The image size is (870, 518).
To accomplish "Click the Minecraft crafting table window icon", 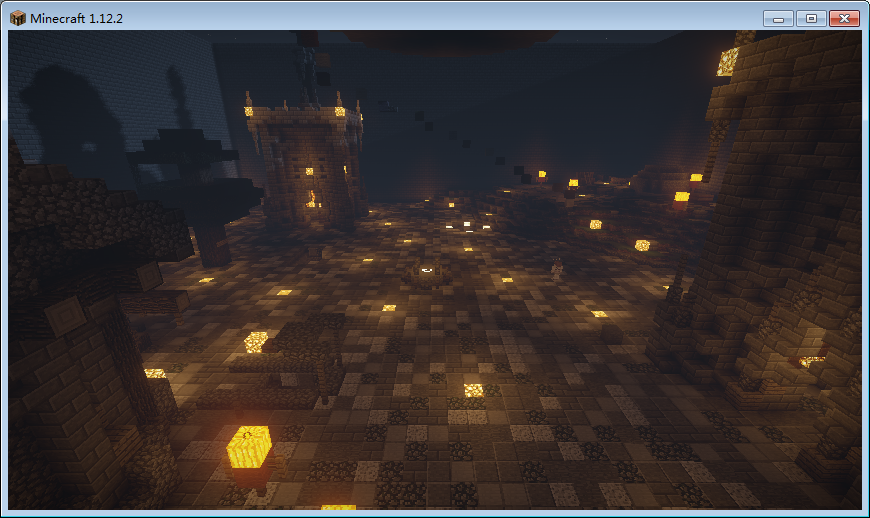I will click(x=18, y=18).
